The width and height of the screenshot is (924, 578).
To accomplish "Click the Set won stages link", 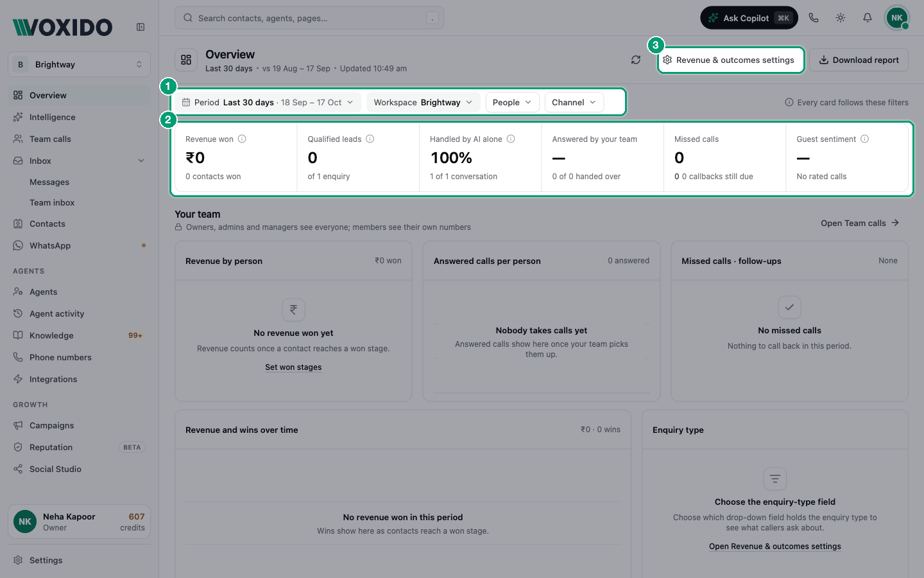I will pyautogui.click(x=293, y=367).
